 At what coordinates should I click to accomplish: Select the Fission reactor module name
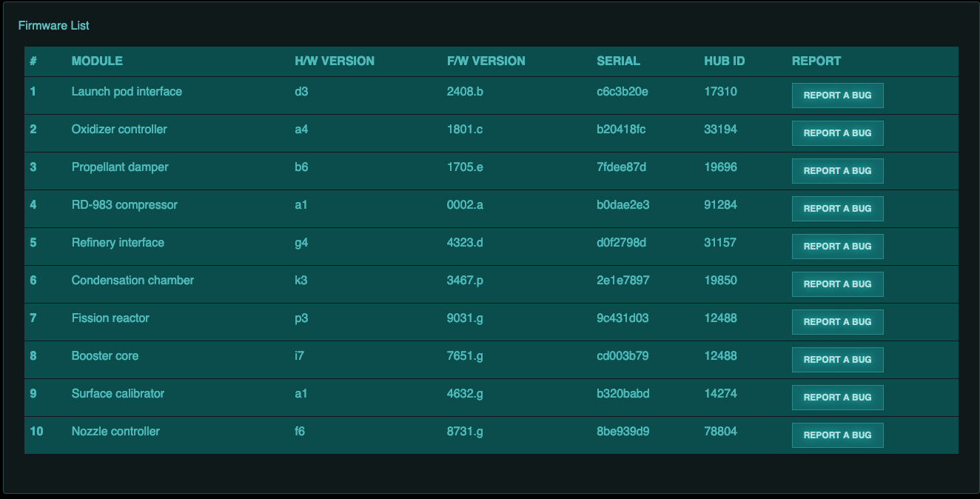110,318
